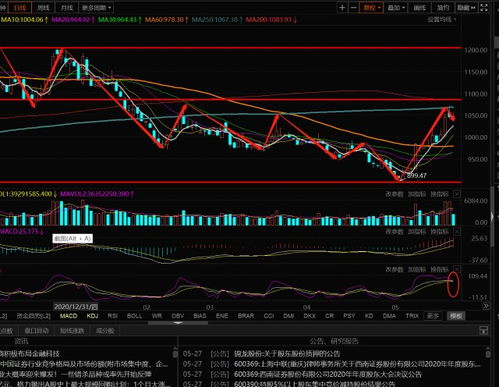The width and height of the screenshot is (499, 387).
Task: Close the KDJ indicator sub-chart
Action: click(x=457, y=269)
